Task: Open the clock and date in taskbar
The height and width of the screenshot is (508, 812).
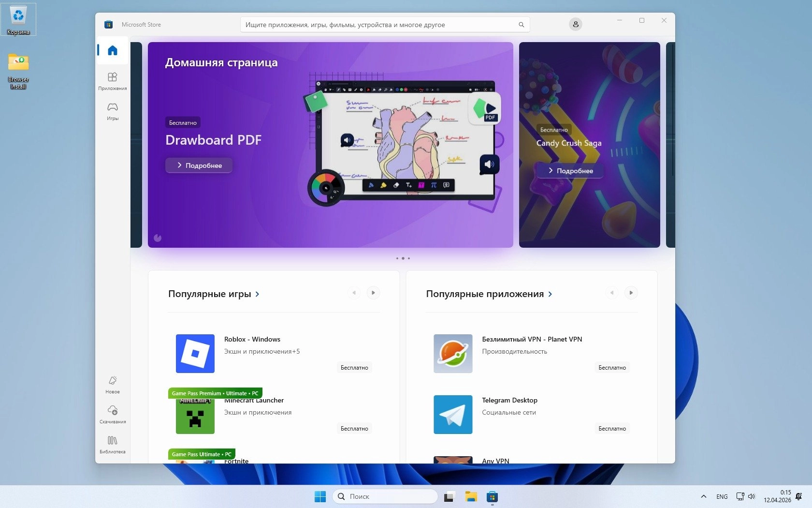Action: pos(777,496)
